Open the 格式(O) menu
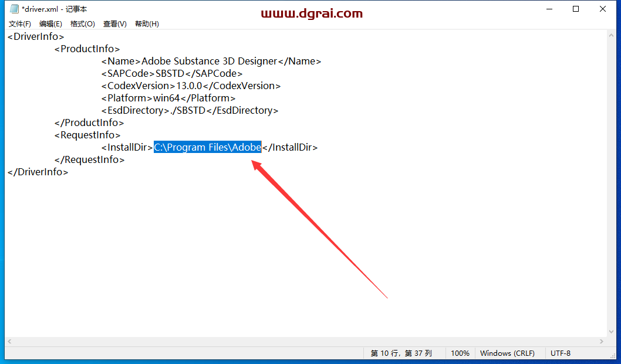The width and height of the screenshot is (621, 364). pos(82,23)
